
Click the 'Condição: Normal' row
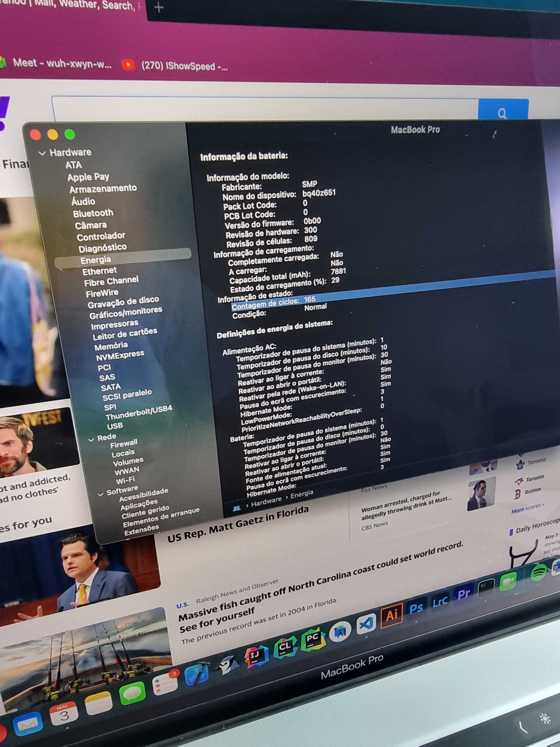[x=280, y=310]
